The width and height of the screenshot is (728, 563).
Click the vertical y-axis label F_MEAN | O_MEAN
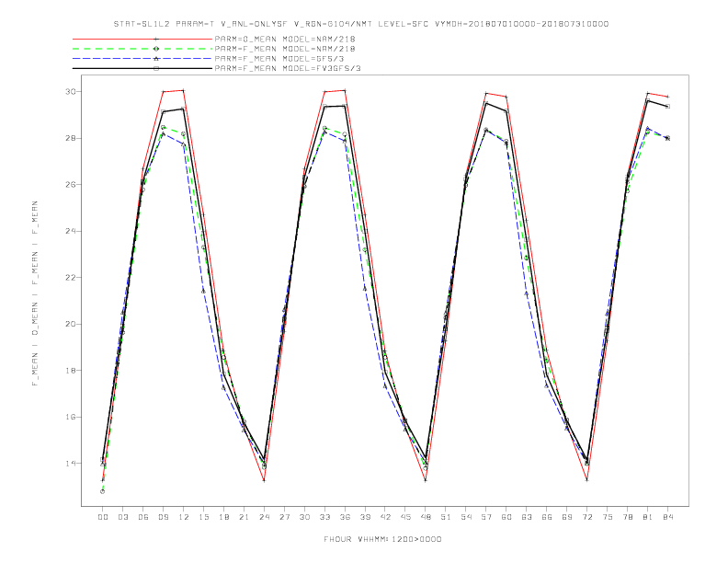pos(35,293)
